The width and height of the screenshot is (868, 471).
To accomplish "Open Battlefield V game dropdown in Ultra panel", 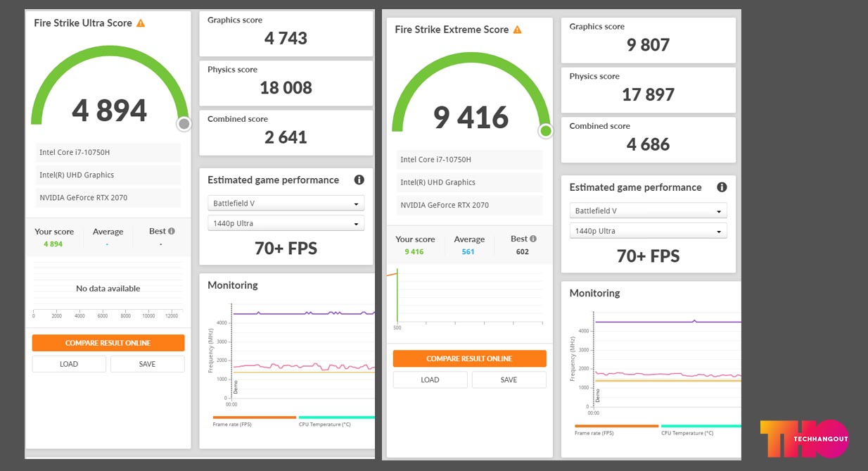I will click(286, 203).
